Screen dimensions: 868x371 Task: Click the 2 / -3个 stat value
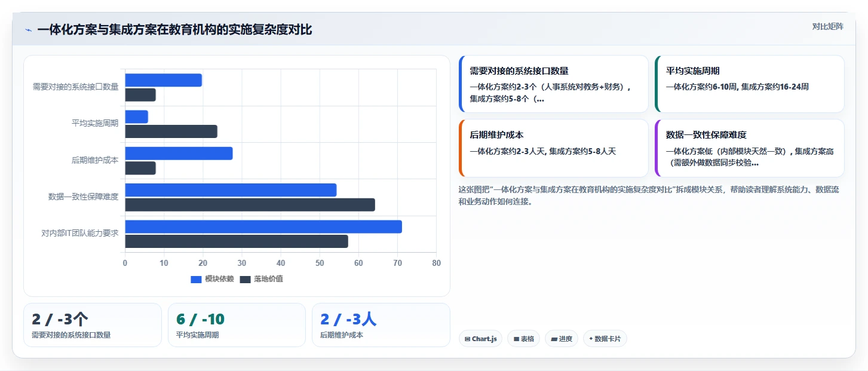60,320
